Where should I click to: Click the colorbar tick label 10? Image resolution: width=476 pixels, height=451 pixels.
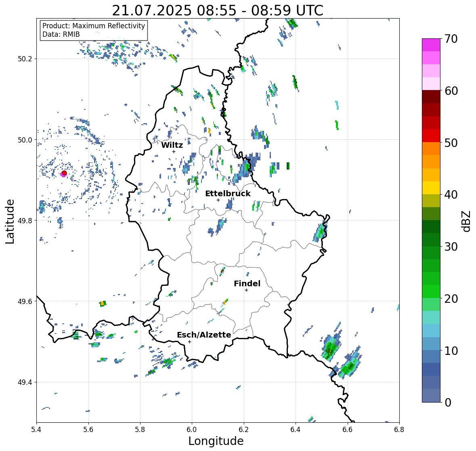tap(451, 351)
